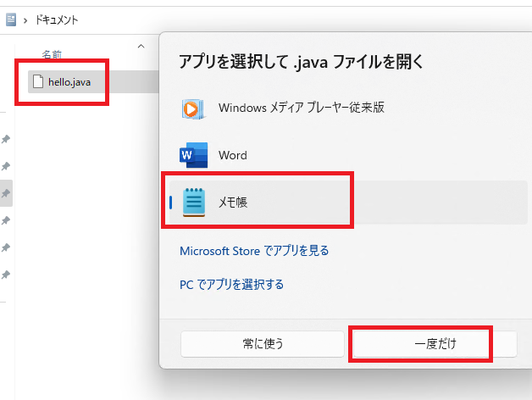
Task: Choose the Word label in the app list
Action: 232,156
